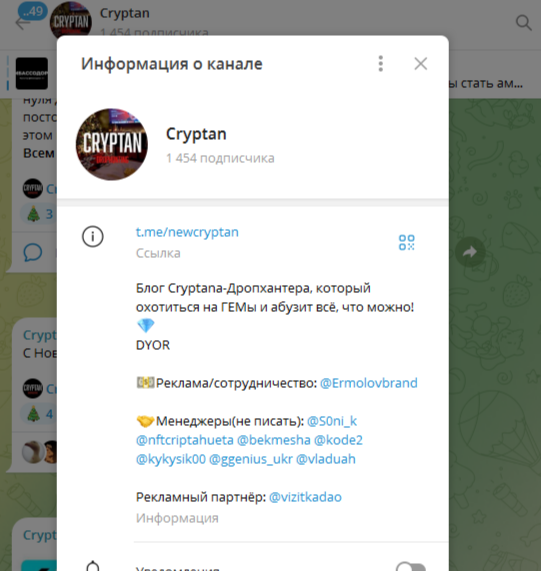Screen dimensions: 541x571
Task: Open the comments bubble icon under post
Action: [x=33, y=252]
